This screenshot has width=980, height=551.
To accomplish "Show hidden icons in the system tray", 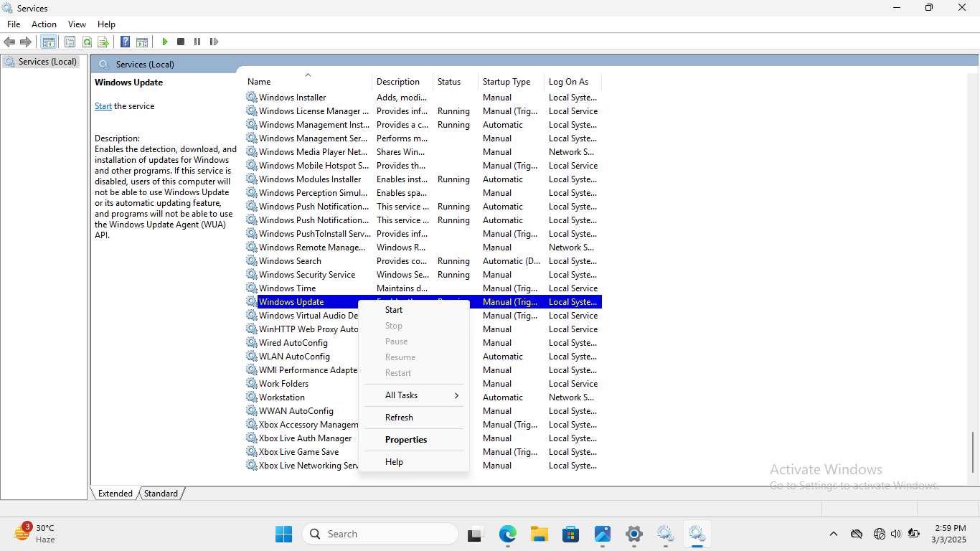I will coord(833,534).
